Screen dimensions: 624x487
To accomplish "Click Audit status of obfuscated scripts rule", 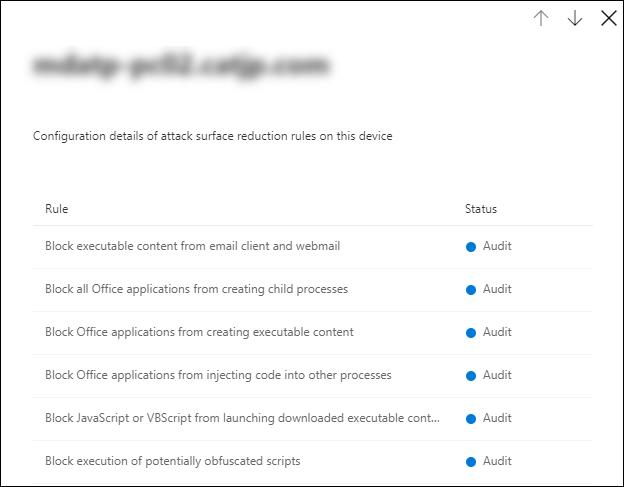I will tap(497, 461).
